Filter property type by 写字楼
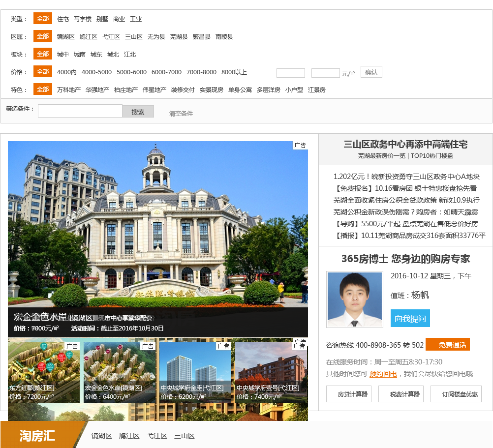 (82, 19)
